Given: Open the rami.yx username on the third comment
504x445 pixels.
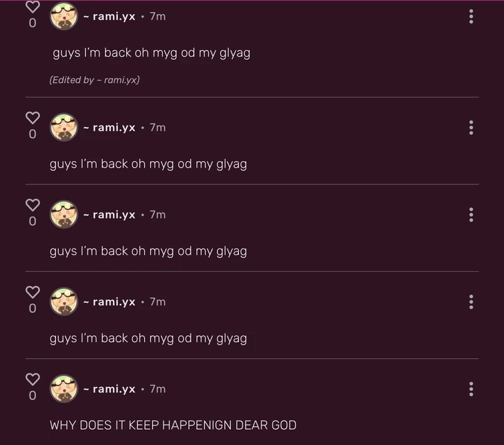Looking at the screenshot, I should point(109,214).
